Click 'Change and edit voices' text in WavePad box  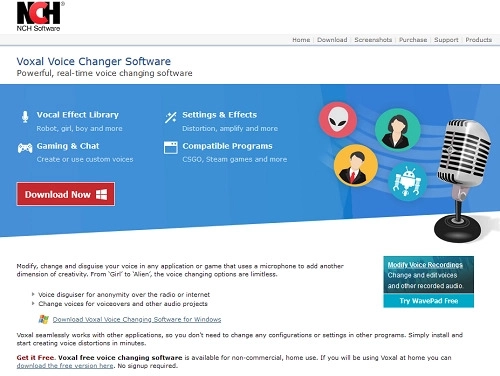[x=422, y=275]
